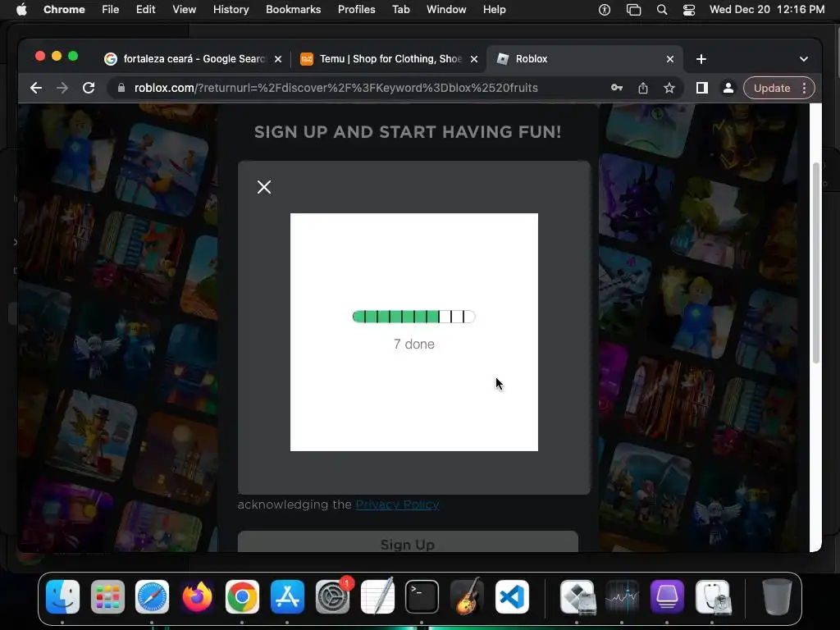The image size is (840, 630).
Task: Click the date and time display
Action: pos(767,10)
